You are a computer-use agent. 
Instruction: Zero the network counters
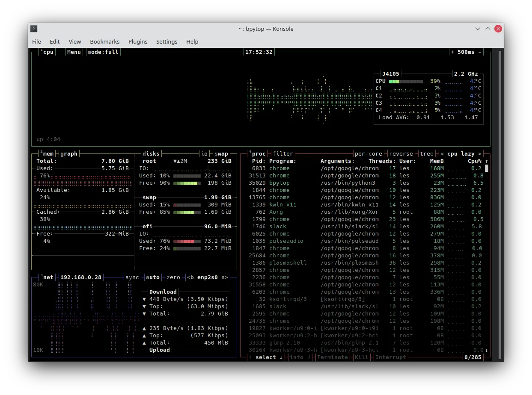(x=173, y=277)
